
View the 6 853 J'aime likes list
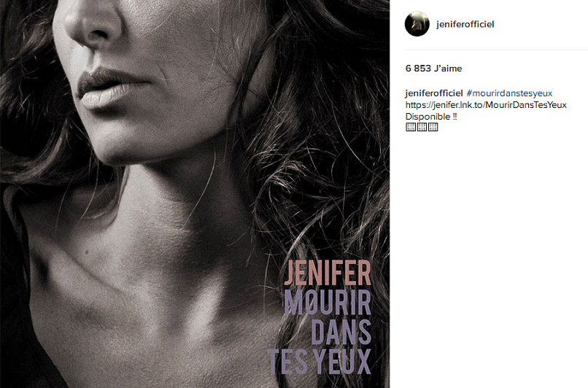(x=433, y=69)
